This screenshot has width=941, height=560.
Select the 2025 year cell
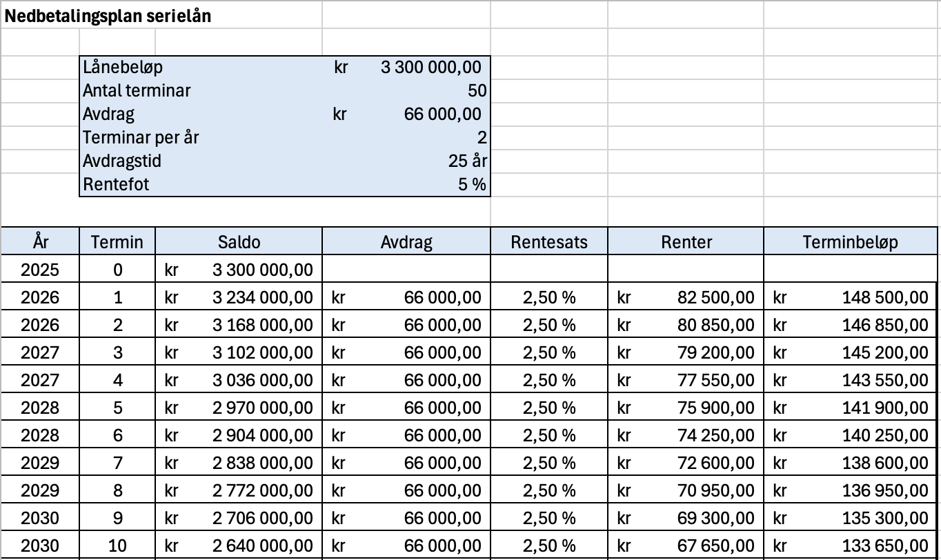point(40,270)
